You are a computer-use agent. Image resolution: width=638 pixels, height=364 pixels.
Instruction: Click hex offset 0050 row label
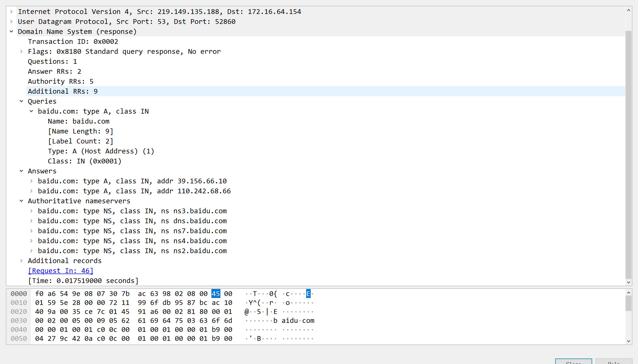pos(19,339)
